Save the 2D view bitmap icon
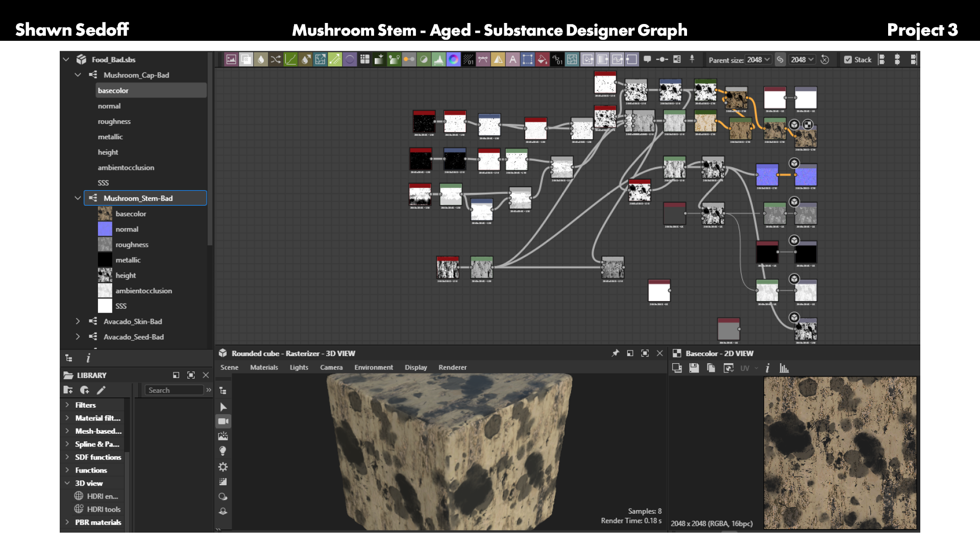This screenshot has width=980, height=551. pyautogui.click(x=694, y=368)
